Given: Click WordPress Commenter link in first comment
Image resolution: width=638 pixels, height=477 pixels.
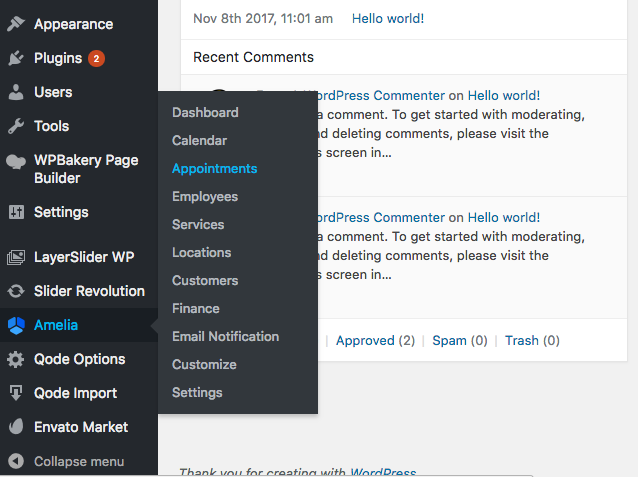Looking at the screenshot, I should click(x=381, y=95).
